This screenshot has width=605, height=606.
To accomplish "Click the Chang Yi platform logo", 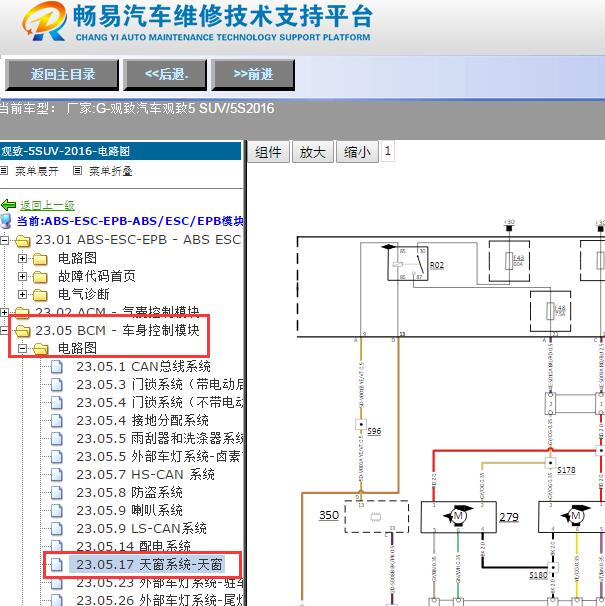I will click(x=44, y=21).
